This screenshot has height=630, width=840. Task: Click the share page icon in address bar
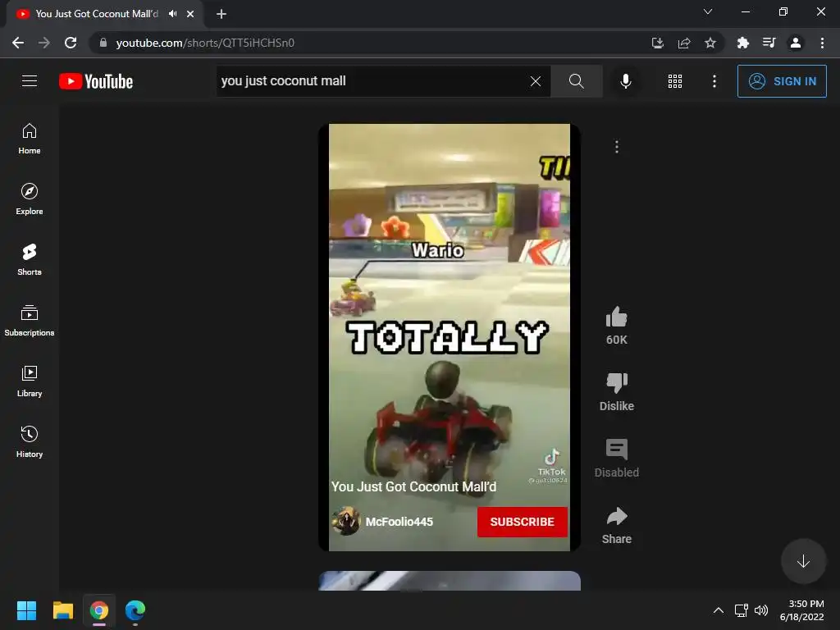(683, 43)
